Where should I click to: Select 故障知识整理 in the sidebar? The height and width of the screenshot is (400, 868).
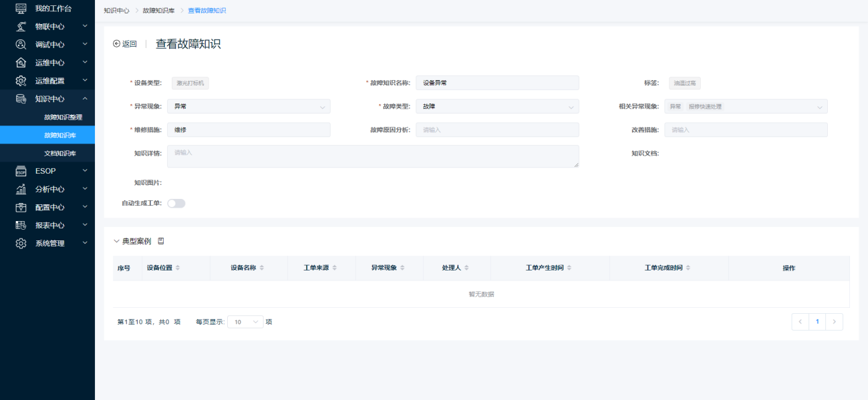[x=63, y=117]
